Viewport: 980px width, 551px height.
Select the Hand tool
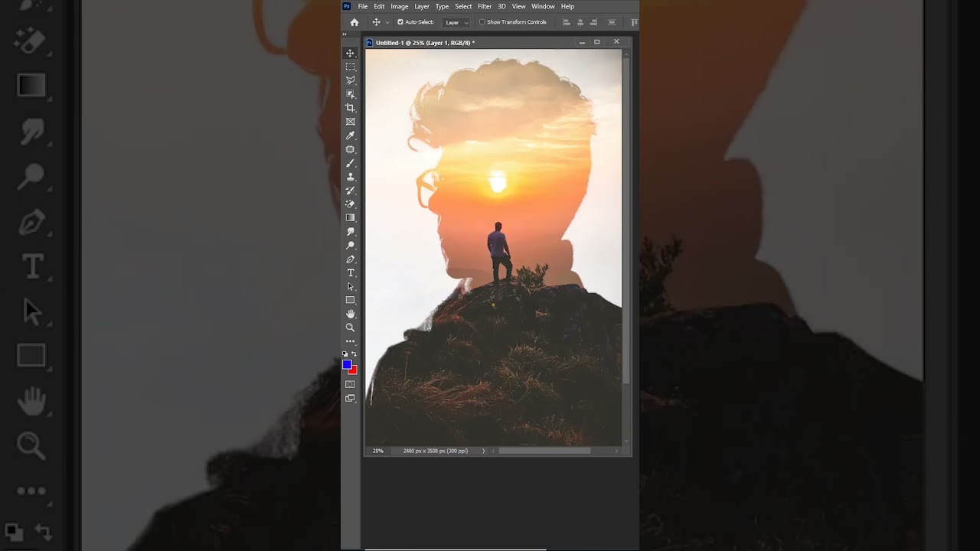point(351,314)
